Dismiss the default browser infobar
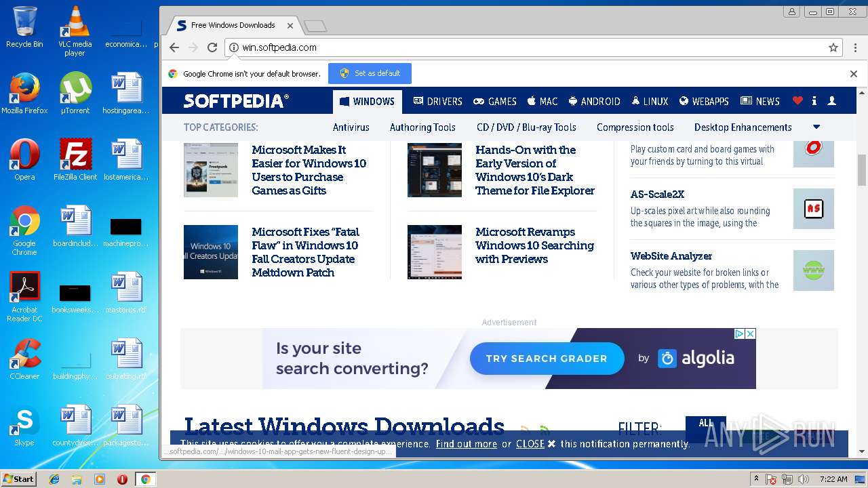This screenshot has width=868, height=488. (854, 74)
